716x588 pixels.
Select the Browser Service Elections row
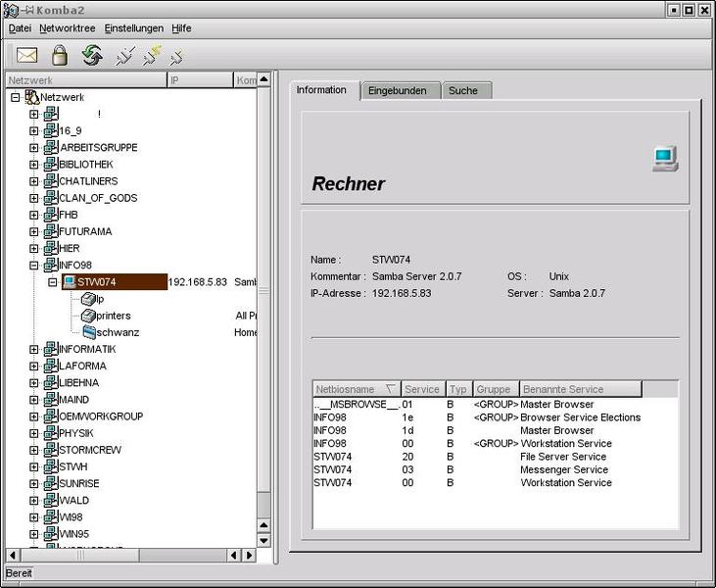pos(496,417)
